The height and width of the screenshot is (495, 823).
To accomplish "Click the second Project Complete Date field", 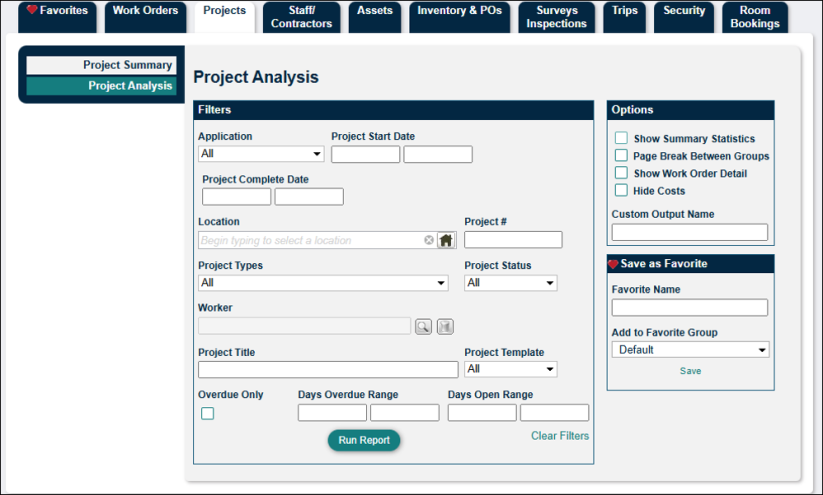I will point(309,197).
